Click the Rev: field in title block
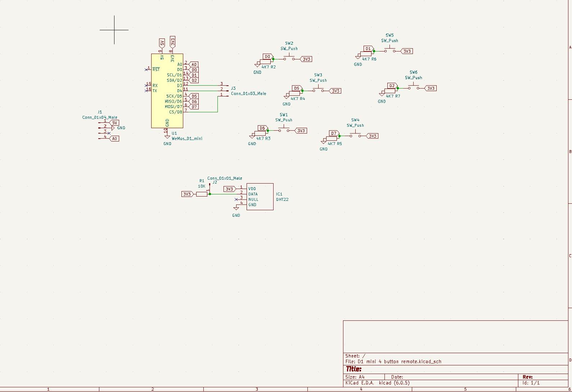 click(528, 377)
